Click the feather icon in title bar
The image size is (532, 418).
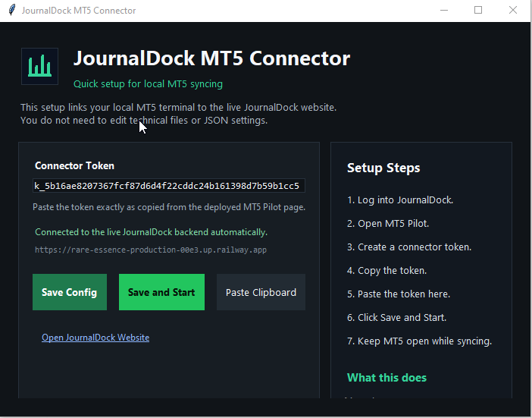coord(12,10)
